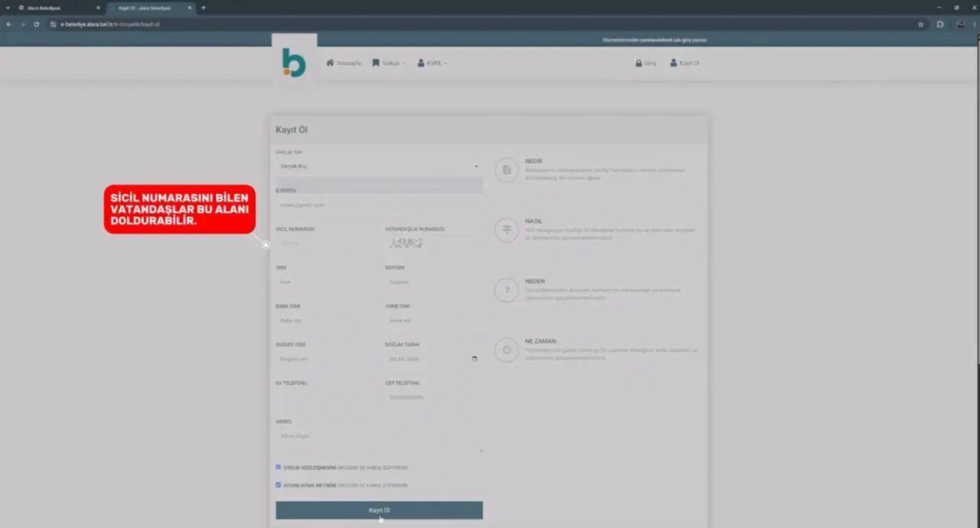Click the Ne Zaman clock icon
Image resolution: width=980 pixels, height=528 pixels.
507,350
